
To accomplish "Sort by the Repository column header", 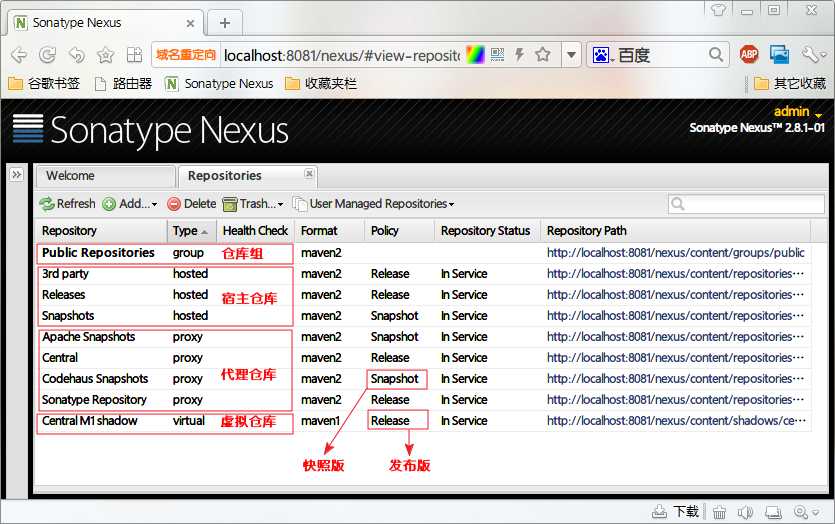I will pyautogui.click(x=101, y=231).
